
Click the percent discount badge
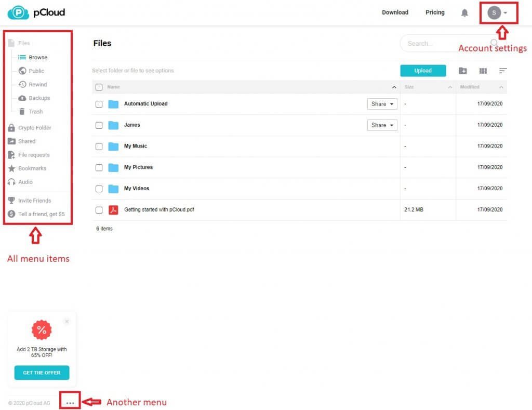tap(42, 330)
